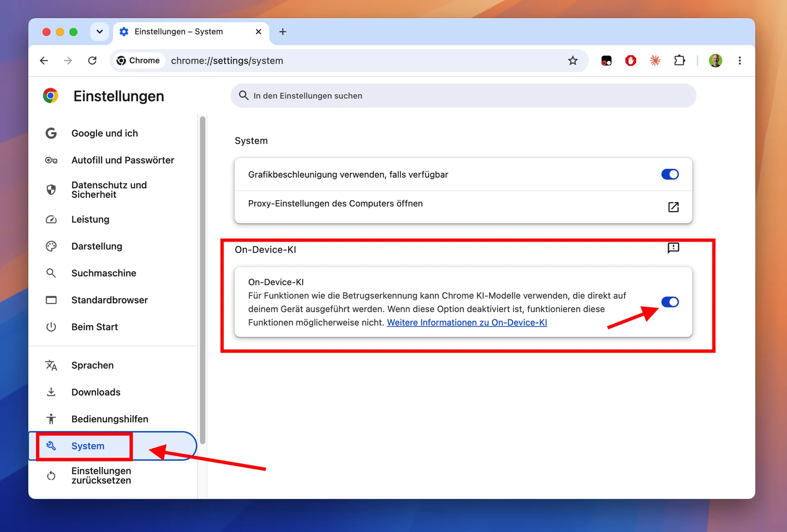Open the orange starburst extension
Image resolution: width=787 pixels, height=532 pixels.
(655, 61)
